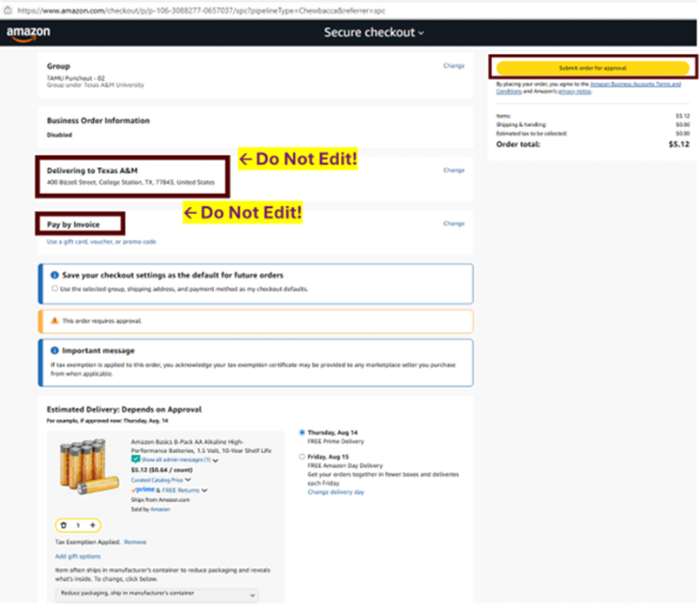Click the trash icon in the quantity stepper
This screenshot has height=608, width=700.
click(63, 524)
